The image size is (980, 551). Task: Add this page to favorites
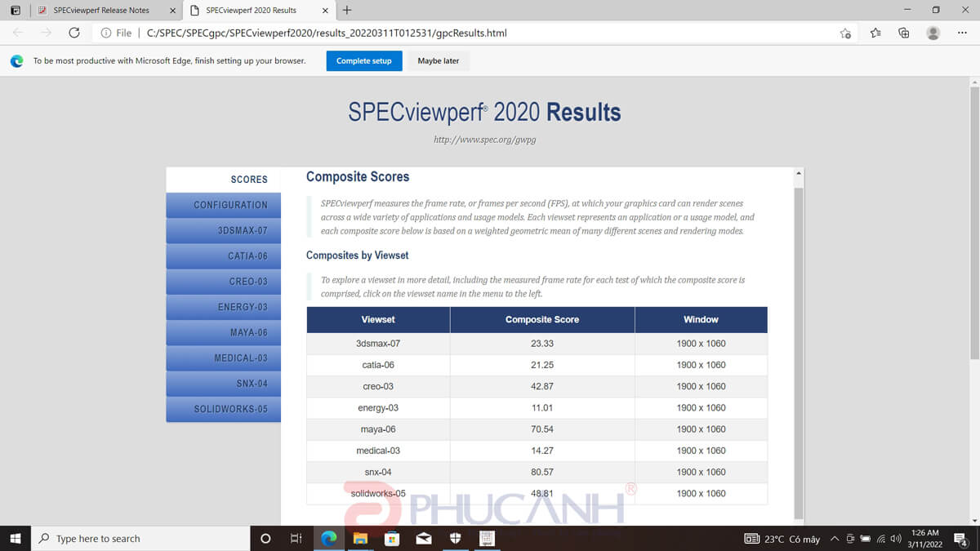(845, 33)
